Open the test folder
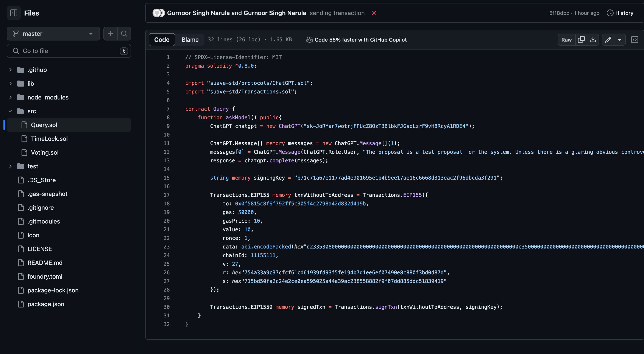Screen dimensions: 644x354 tap(33, 166)
